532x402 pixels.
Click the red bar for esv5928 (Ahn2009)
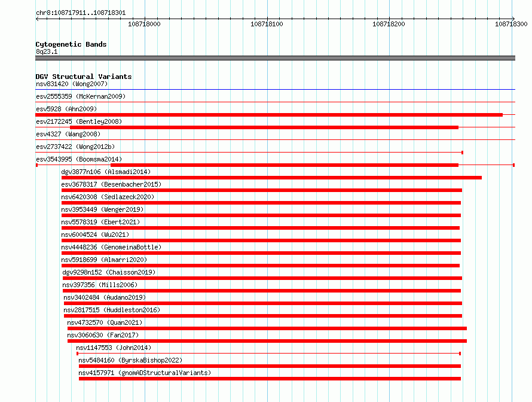point(269,115)
